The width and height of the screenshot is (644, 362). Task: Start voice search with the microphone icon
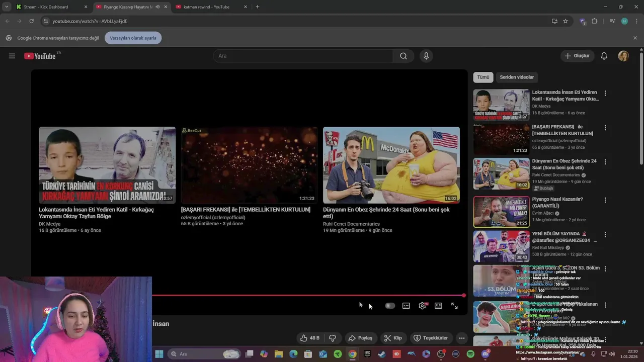pyautogui.click(x=426, y=56)
